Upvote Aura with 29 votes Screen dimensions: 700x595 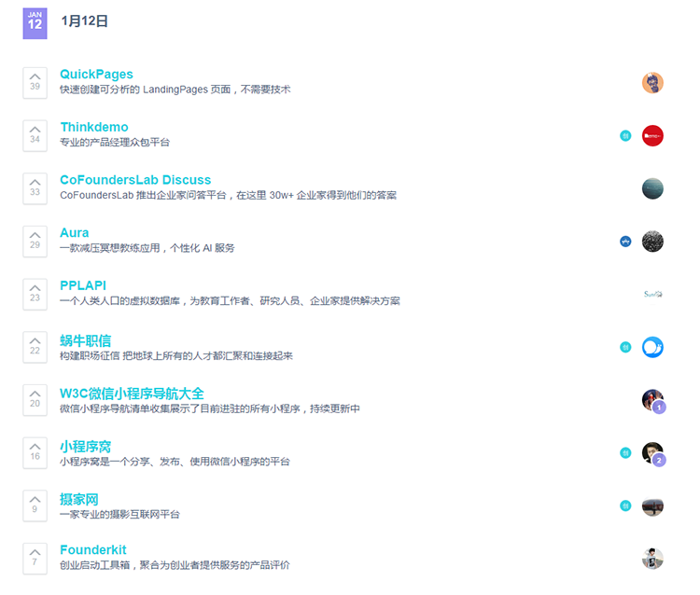(x=35, y=242)
